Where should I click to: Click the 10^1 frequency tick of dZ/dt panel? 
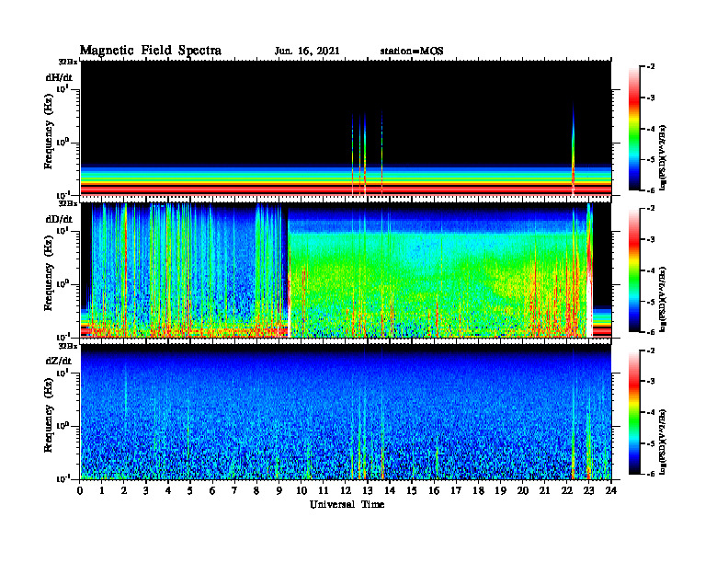(63, 373)
